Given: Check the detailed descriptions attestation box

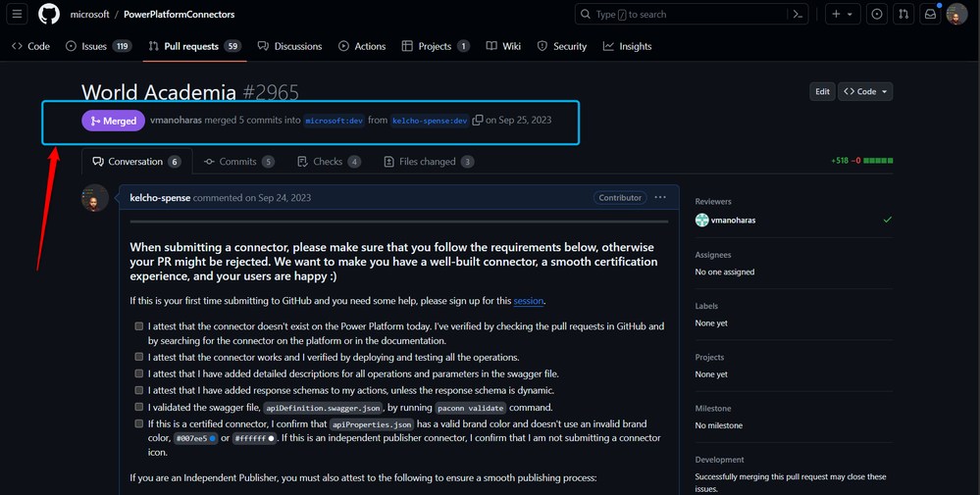Looking at the screenshot, I should coord(138,373).
